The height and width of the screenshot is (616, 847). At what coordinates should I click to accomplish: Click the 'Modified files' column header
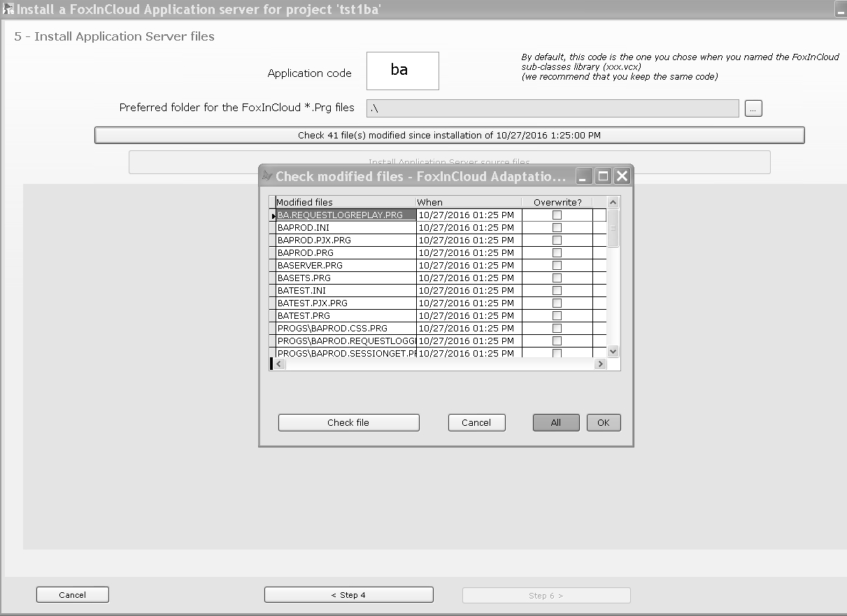[x=346, y=203]
